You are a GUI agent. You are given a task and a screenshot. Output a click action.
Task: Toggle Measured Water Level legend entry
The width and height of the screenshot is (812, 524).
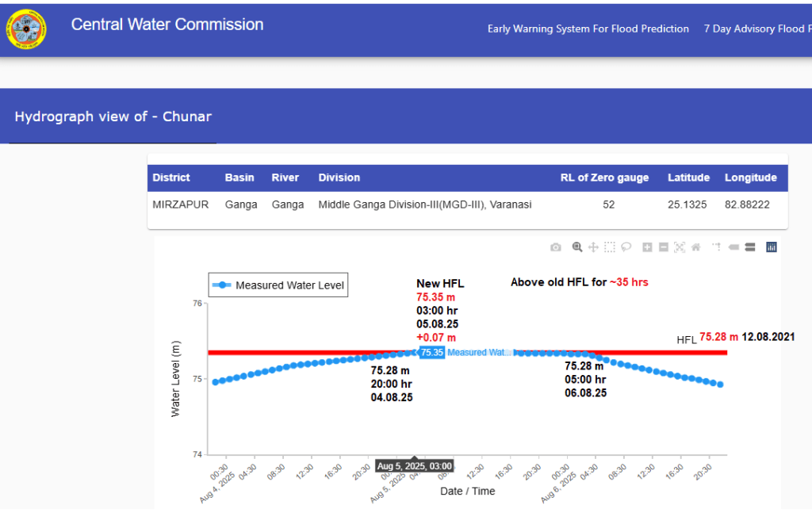(x=278, y=285)
